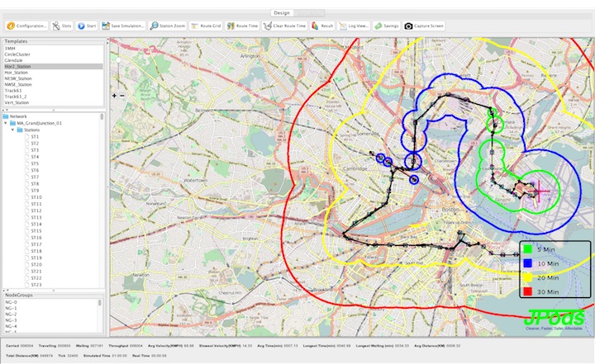Select the Glendale template
Viewport: 595px width, 364px height.
click(x=14, y=60)
